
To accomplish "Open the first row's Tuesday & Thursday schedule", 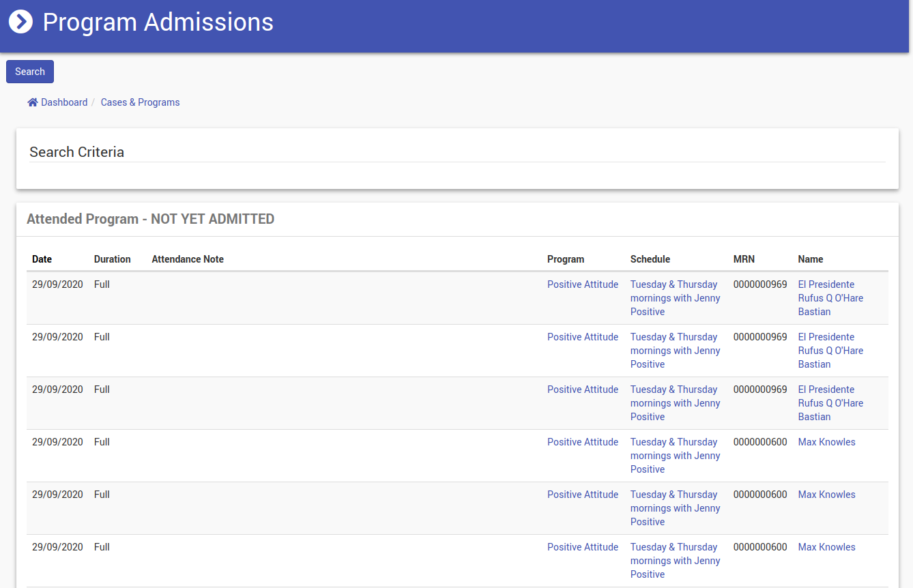I will click(675, 298).
